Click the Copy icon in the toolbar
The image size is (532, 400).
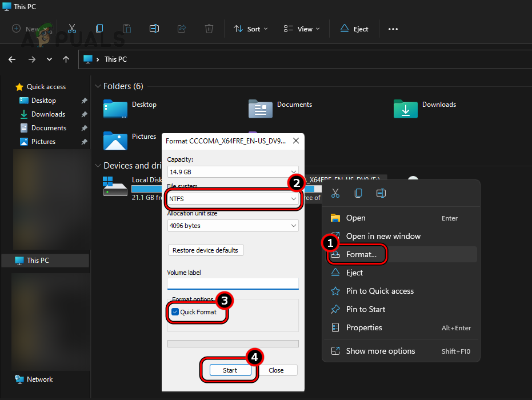click(x=99, y=29)
